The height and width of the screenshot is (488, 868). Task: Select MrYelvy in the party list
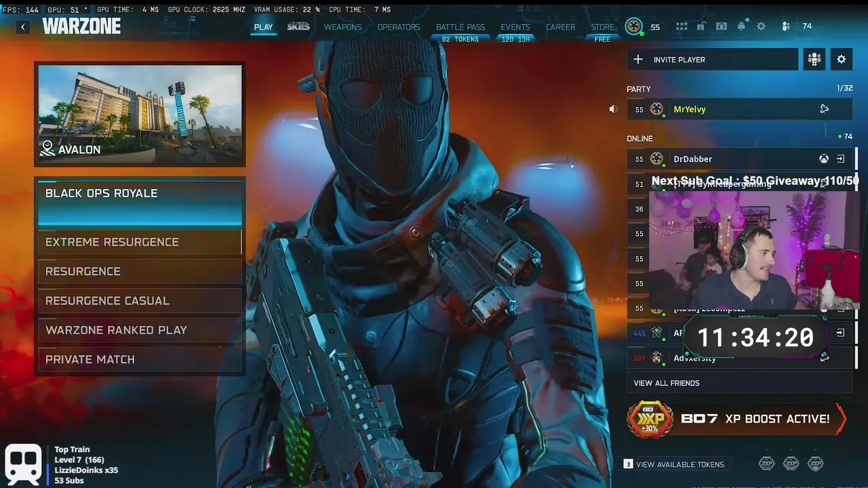[739, 109]
